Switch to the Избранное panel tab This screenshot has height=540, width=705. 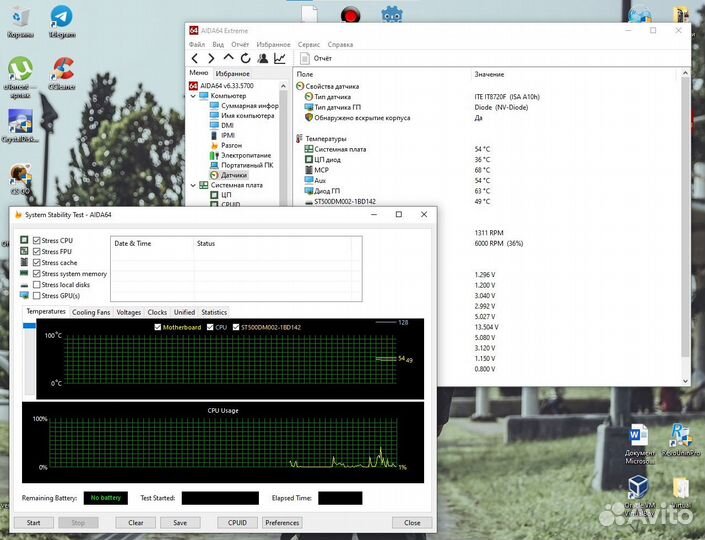pos(232,73)
